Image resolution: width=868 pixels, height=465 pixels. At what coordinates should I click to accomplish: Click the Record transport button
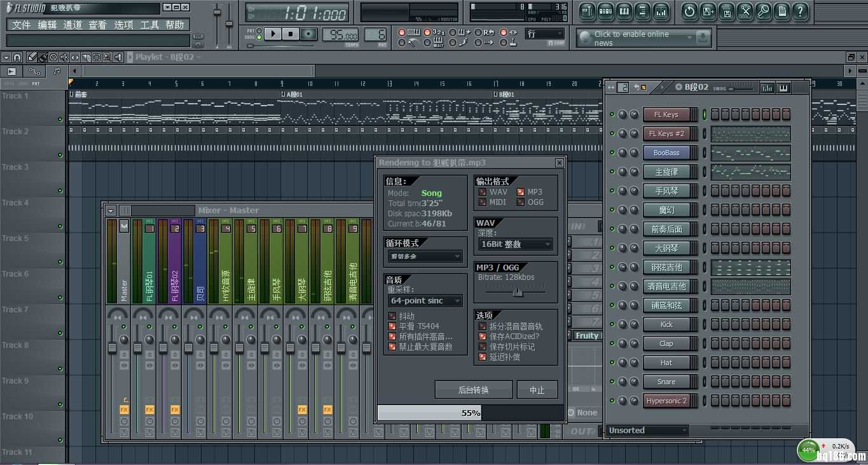308,34
